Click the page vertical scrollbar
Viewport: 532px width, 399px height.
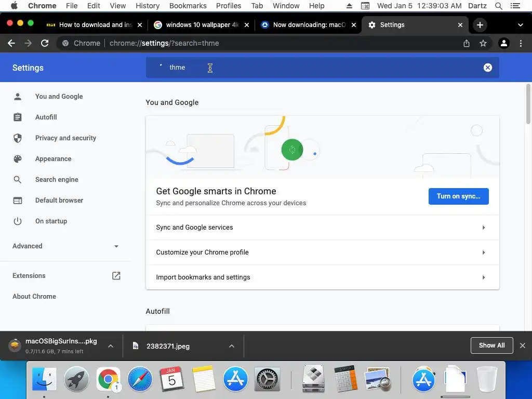528,104
